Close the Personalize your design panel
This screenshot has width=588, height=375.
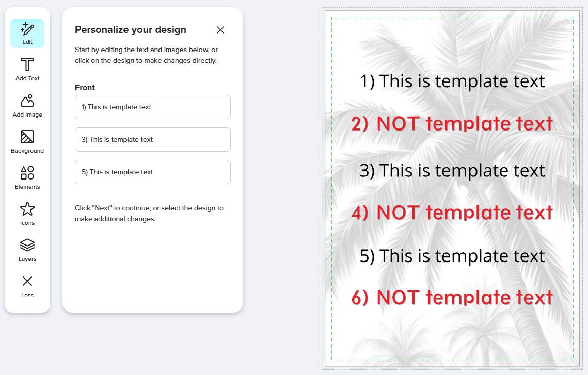click(220, 30)
